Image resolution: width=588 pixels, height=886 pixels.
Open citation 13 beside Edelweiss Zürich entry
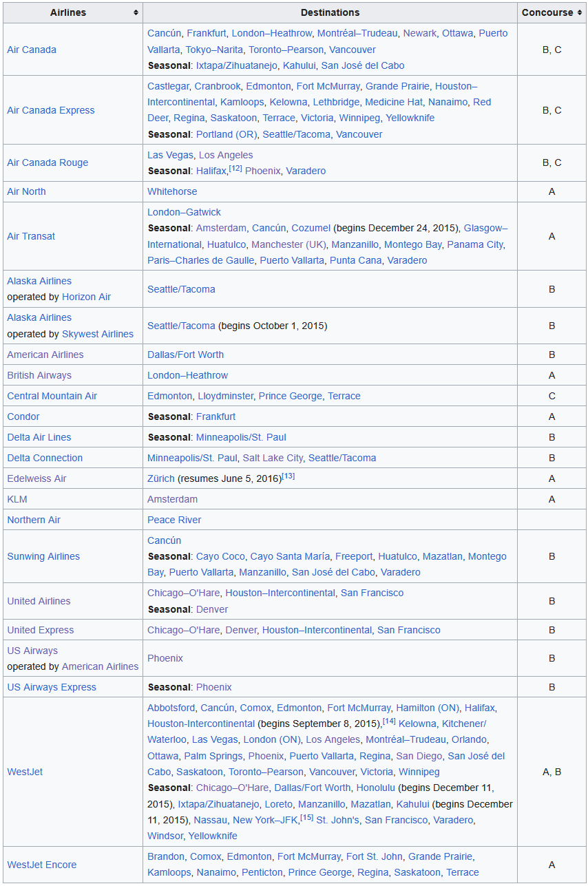coord(288,476)
